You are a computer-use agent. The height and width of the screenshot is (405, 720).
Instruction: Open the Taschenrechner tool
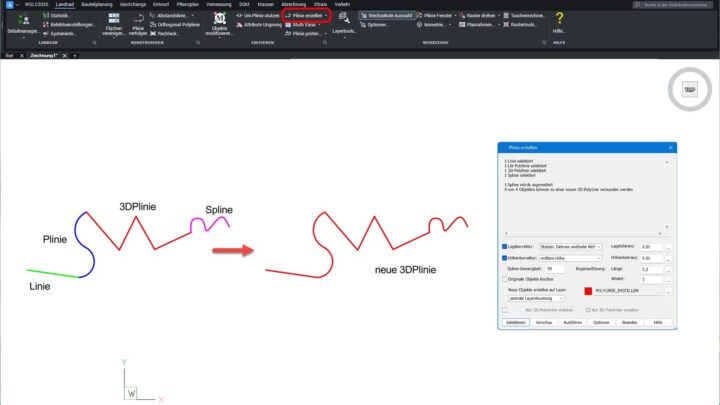524,16
